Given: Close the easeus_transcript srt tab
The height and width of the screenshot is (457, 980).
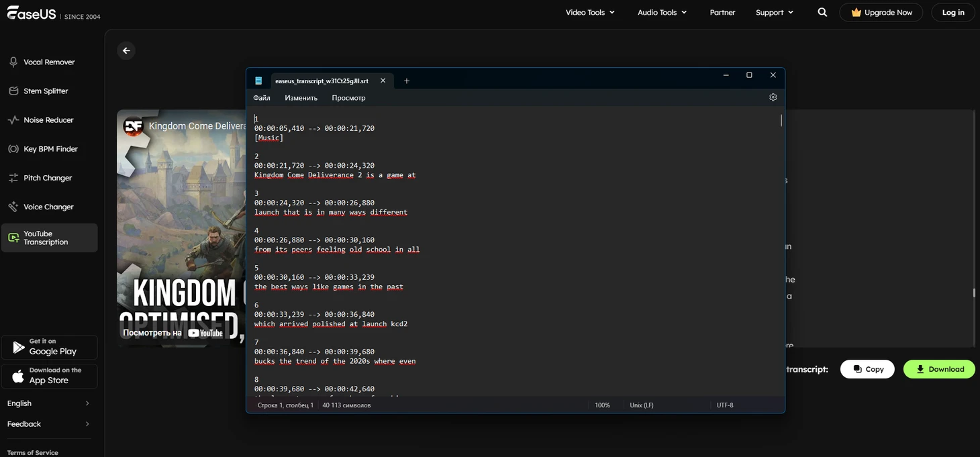Looking at the screenshot, I should point(383,81).
